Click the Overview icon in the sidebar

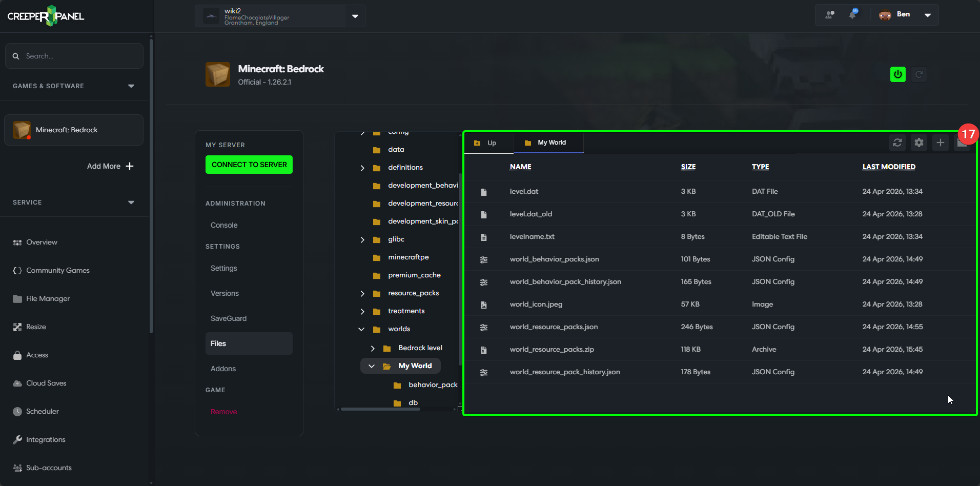(x=17, y=242)
